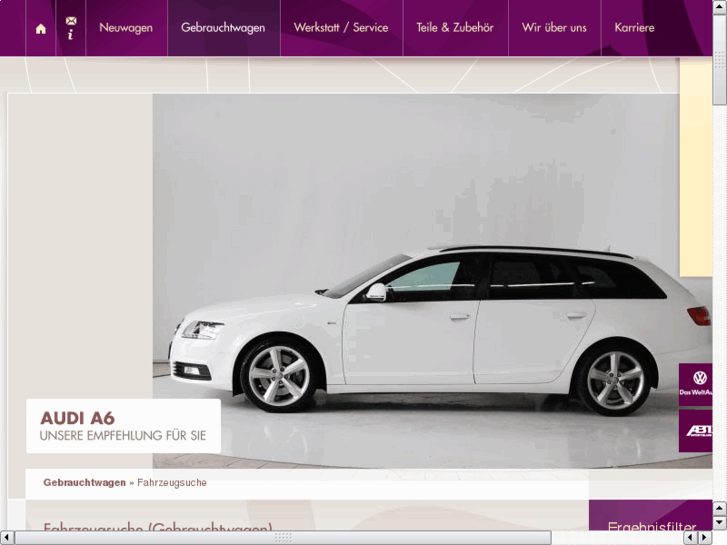The image size is (727, 545).
Task: Click the horizontal scrollbar left arrow
Action: [6, 538]
